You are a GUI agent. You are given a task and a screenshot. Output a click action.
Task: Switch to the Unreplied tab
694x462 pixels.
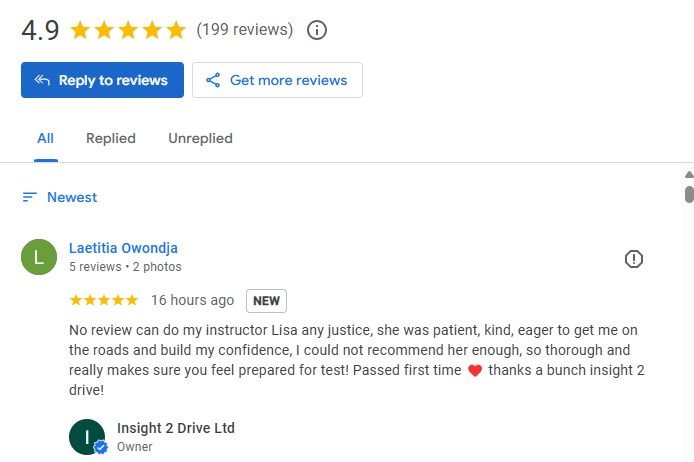click(200, 139)
